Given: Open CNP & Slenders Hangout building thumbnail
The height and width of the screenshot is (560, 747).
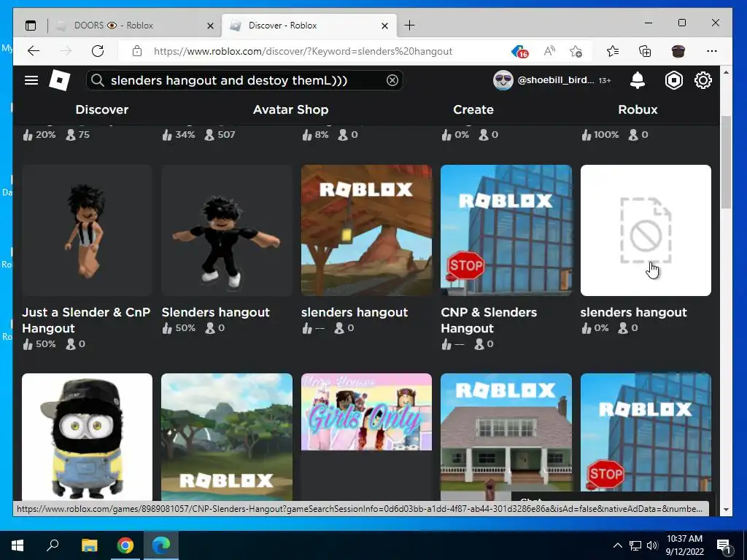Looking at the screenshot, I should tap(506, 230).
